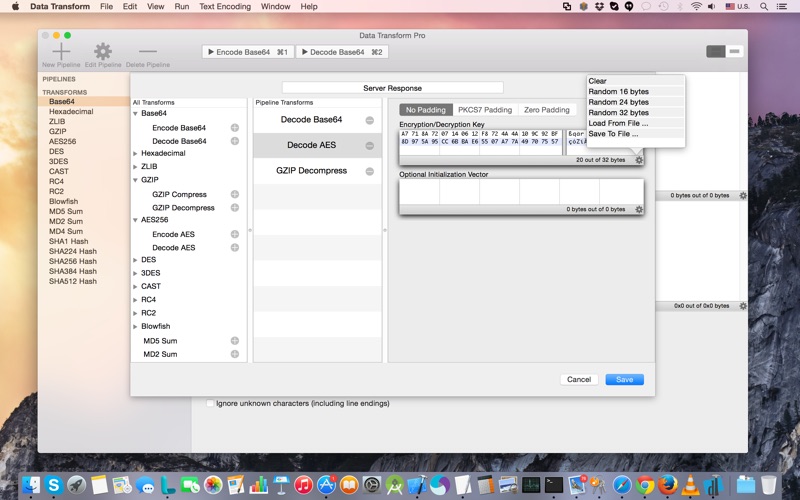The image size is (800, 500).
Task: Click the blue Save button
Action: (624, 379)
